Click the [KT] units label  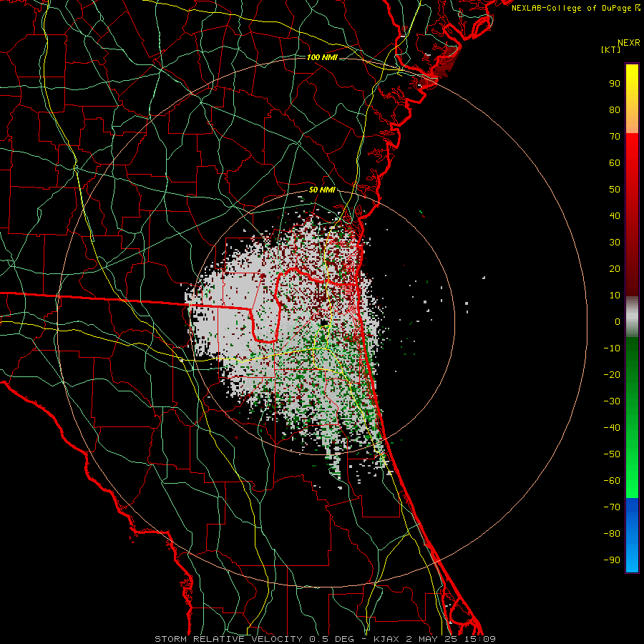(611, 49)
